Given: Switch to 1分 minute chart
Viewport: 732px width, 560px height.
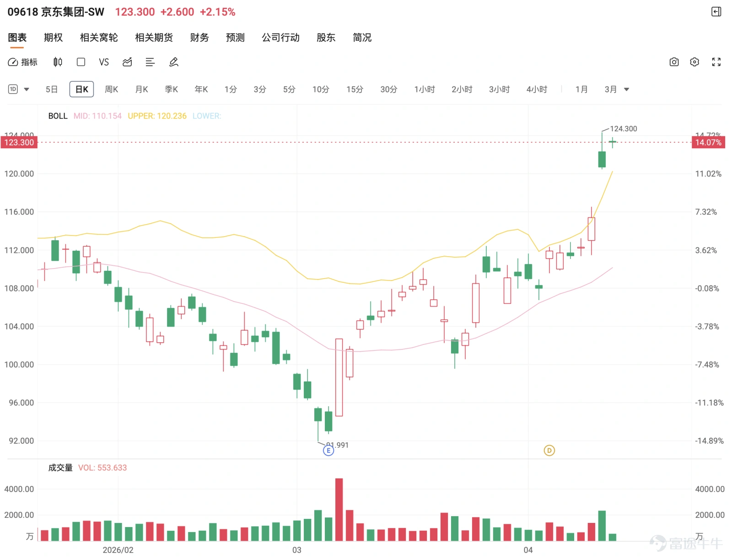Looking at the screenshot, I should (231, 89).
